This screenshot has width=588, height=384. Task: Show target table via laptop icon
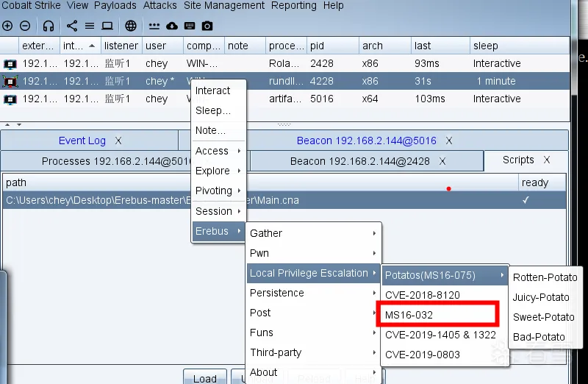(107, 26)
